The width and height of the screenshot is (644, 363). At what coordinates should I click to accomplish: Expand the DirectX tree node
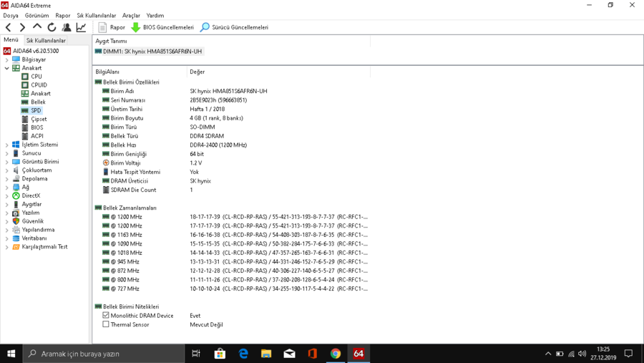(6, 195)
